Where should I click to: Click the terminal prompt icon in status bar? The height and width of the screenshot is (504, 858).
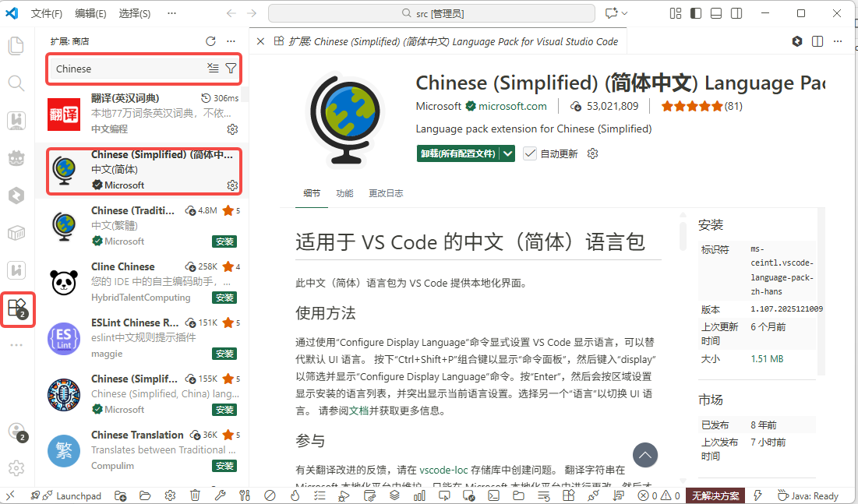point(493,495)
